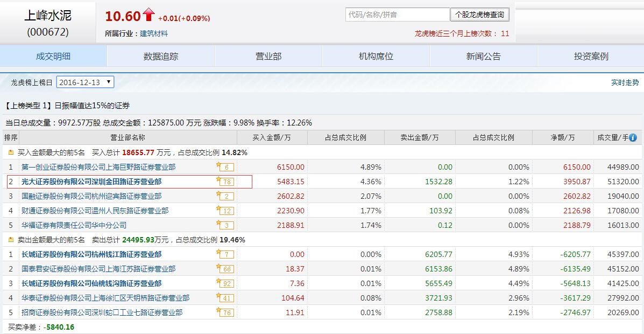This screenshot has width=644, height=334.
Task: Switch to the 数据追踪 tab
Action: (x=160, y=56)
